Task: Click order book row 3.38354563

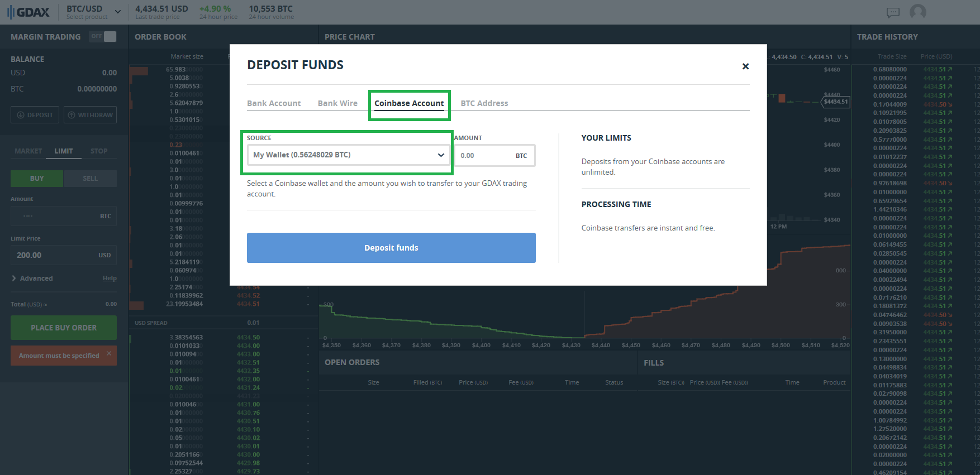Action: (x=223, y=338)
